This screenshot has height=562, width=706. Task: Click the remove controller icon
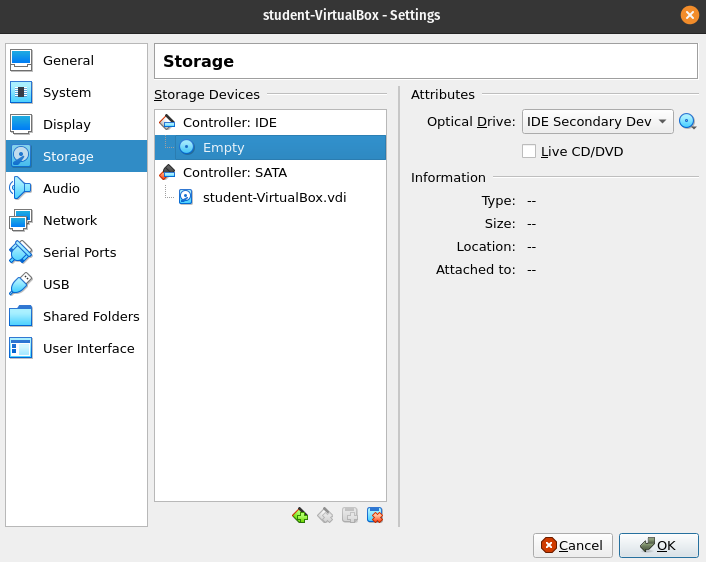point(324,515)
